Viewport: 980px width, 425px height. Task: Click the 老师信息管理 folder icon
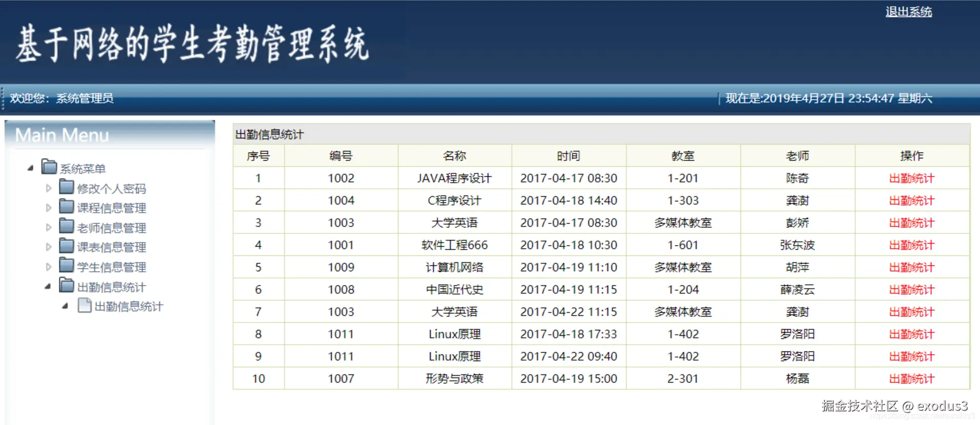(x=67, y=226)
